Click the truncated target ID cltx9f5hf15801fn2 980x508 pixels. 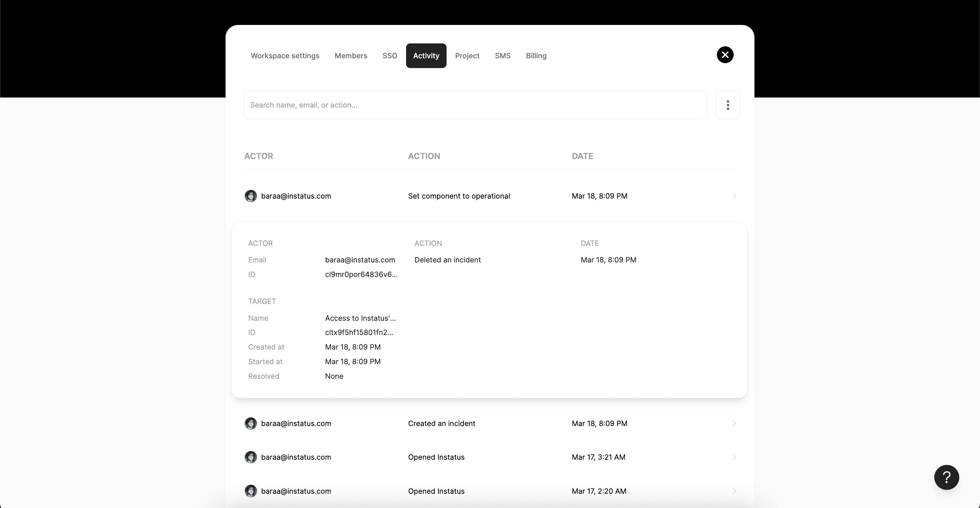[359, 332]
